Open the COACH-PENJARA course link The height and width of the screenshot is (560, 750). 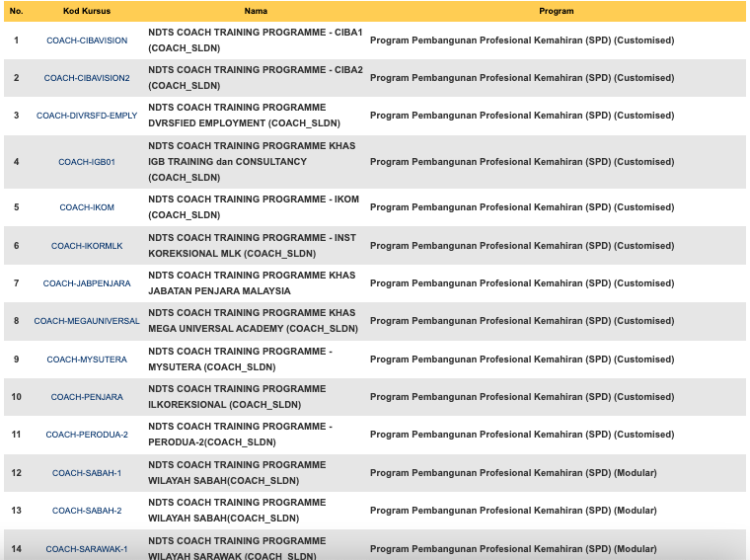click(x=87, y=397)
